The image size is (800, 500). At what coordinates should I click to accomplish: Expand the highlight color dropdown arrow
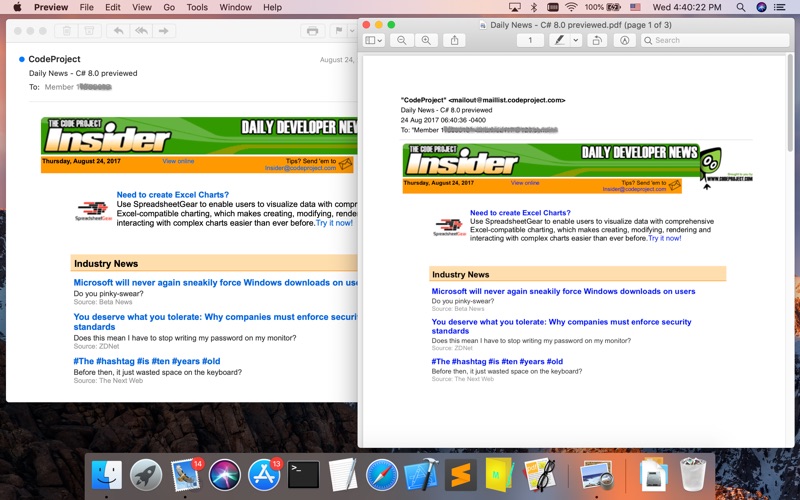click(x=576, y=40)
